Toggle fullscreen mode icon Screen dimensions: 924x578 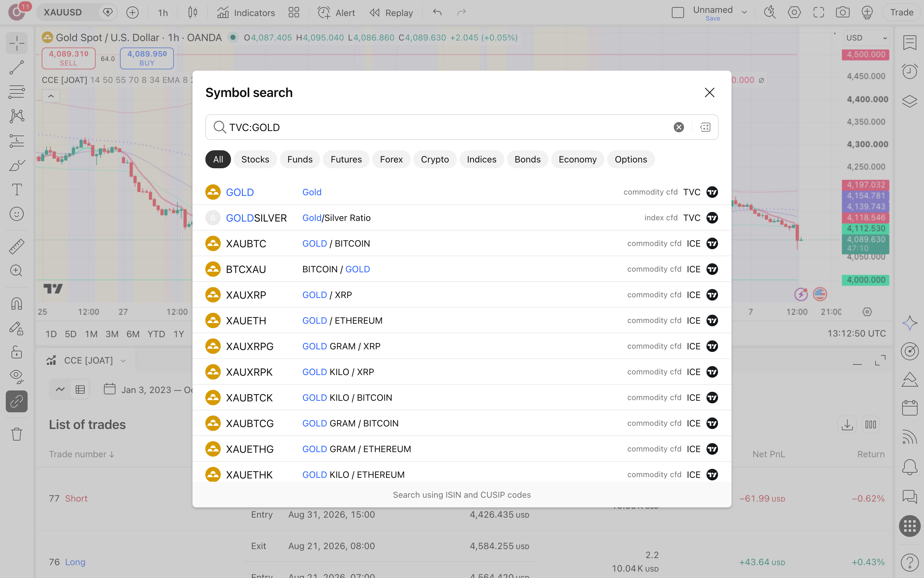tap(818, 12)
